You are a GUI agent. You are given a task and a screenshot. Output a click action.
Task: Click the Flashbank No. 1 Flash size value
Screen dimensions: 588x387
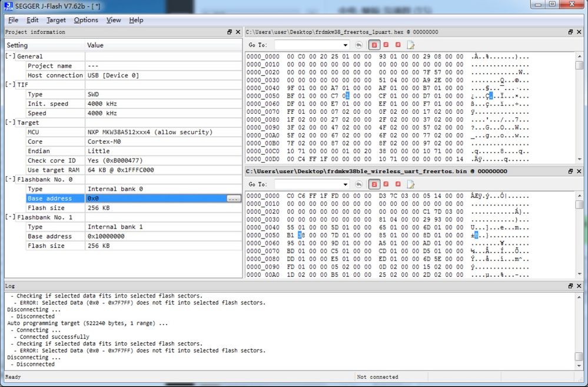point(99,246)
